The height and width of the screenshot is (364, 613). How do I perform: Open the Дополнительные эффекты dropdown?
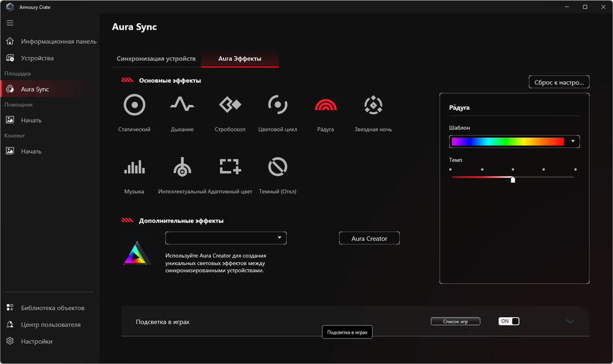point(226,238)
